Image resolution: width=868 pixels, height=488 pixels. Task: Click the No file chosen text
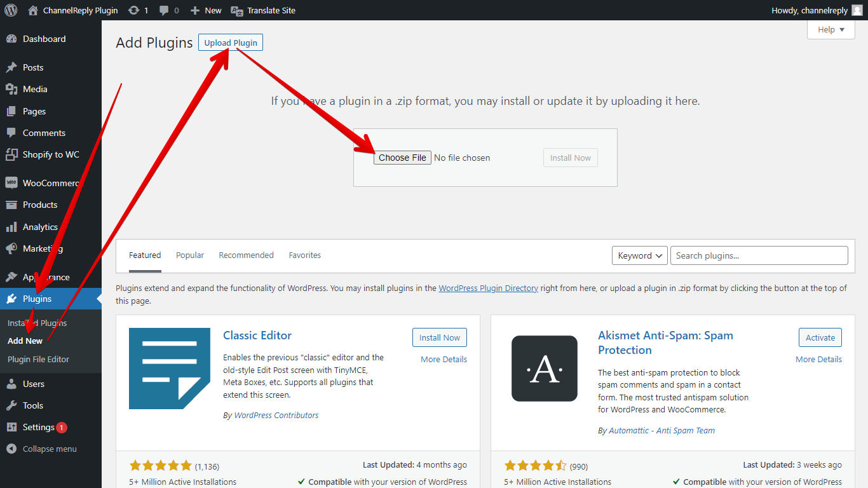[462, 158]
